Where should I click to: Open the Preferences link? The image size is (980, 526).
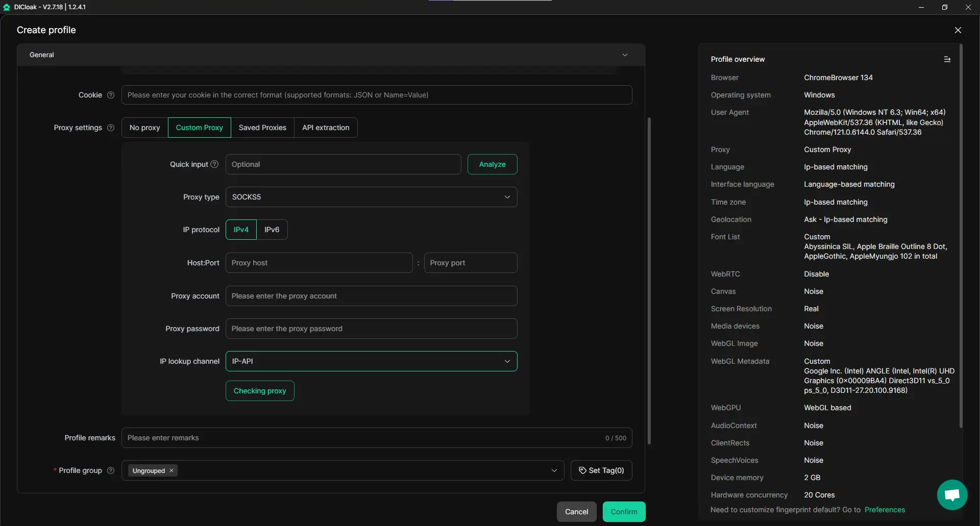click(885, 510)
